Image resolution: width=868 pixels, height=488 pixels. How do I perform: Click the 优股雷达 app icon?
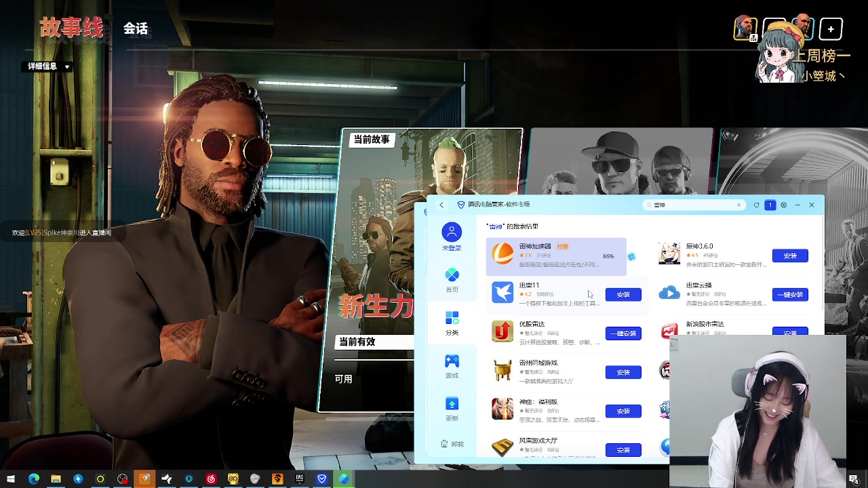pyautogui.click(x=502, y=331)
